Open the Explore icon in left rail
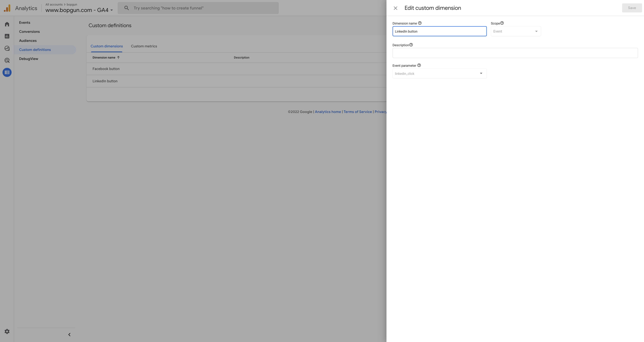Viewport: 644px width, 342px height. click(x=7, y=48)
